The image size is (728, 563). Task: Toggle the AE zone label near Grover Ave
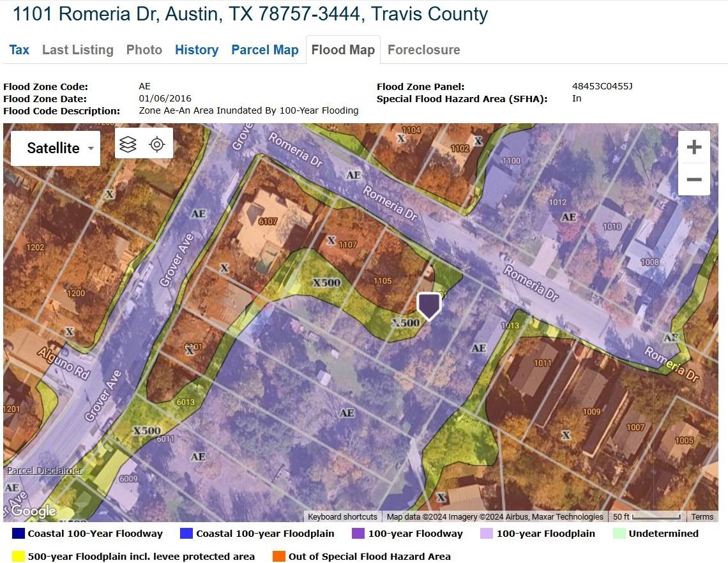tap(199, 213)
